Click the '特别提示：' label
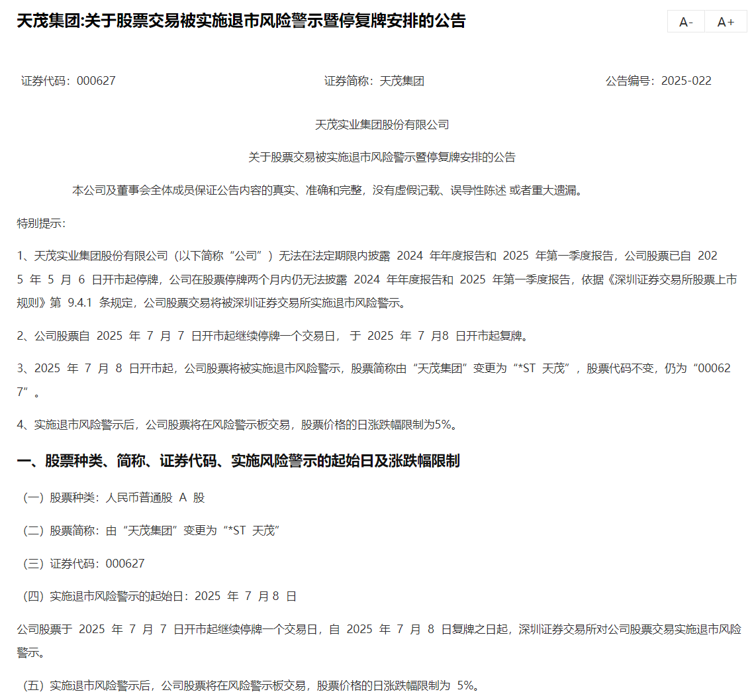The image size is (754, 700). pyautogui.click(x=41, y=223)
